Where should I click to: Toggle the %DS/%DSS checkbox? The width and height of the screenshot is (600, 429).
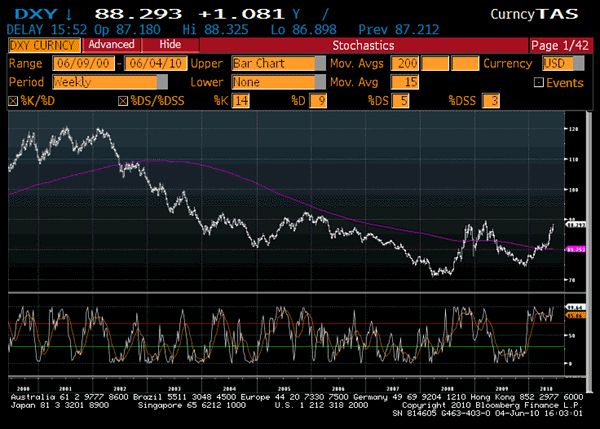tap(123, 101)
